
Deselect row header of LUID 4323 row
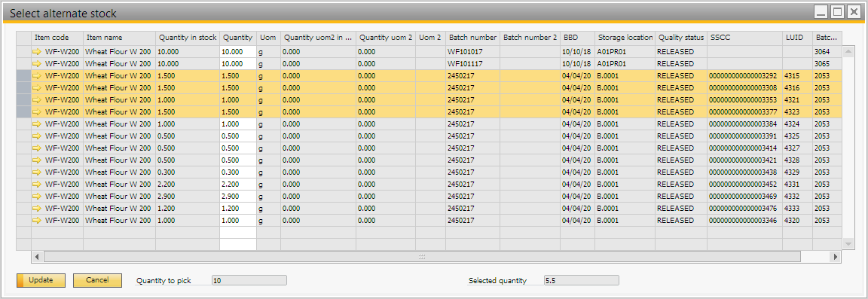click(24, 112)
